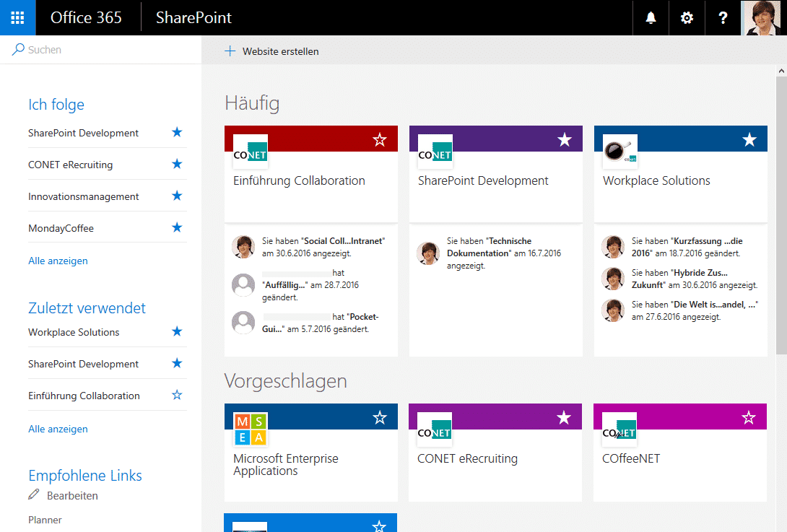
Task: Follow Einführung Collaboration via sidebar star
Action: [177, 395]
